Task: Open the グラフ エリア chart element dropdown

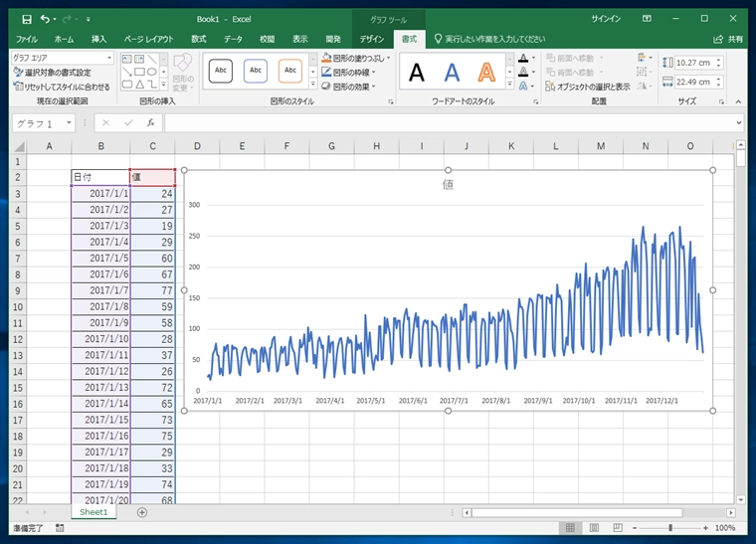Action: coord(109,58)
